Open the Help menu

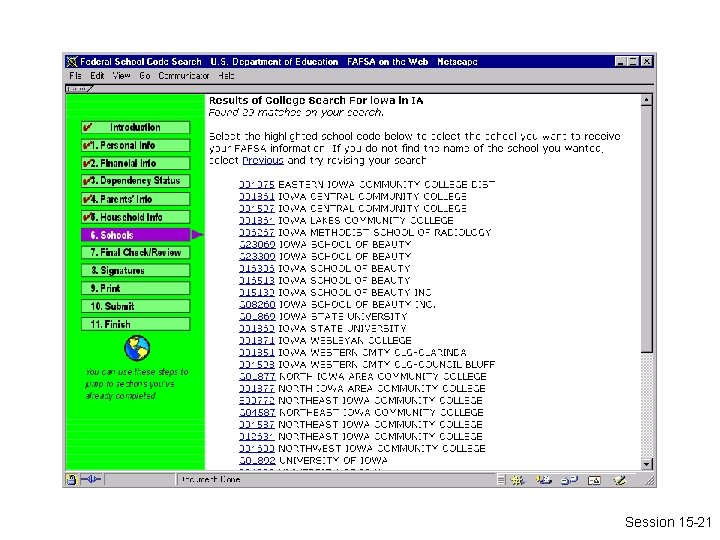click(226, 76)
